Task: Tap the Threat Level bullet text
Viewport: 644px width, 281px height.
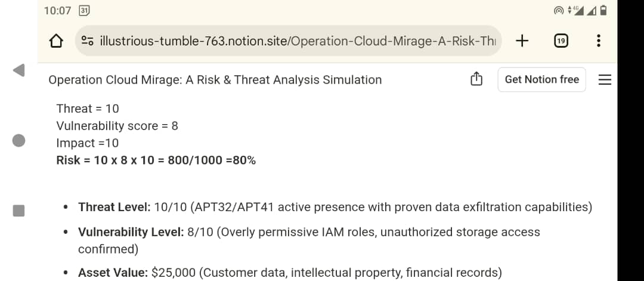Action: 335,207
